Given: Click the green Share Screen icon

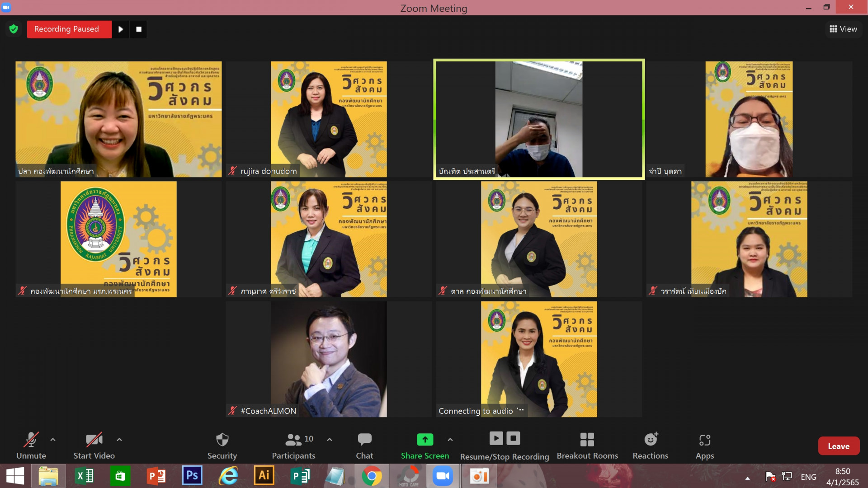Looking at the screenshot, I should (x=425, y=439).
